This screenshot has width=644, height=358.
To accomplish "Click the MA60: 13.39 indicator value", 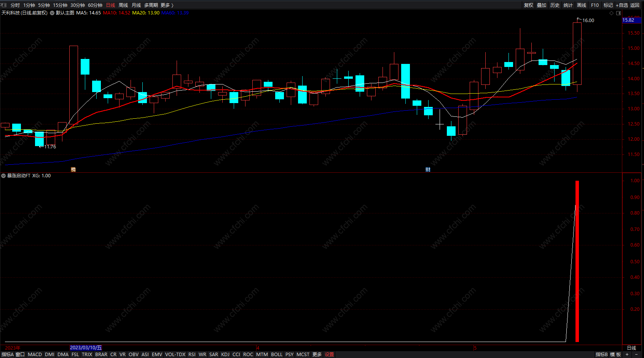I will coord(175,13).
